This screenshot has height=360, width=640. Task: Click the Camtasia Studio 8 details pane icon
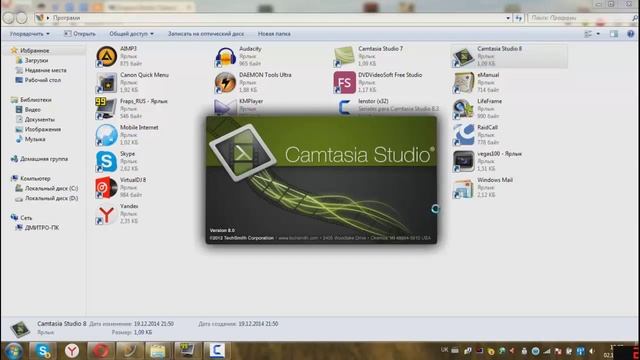click(x=20, y=329)
